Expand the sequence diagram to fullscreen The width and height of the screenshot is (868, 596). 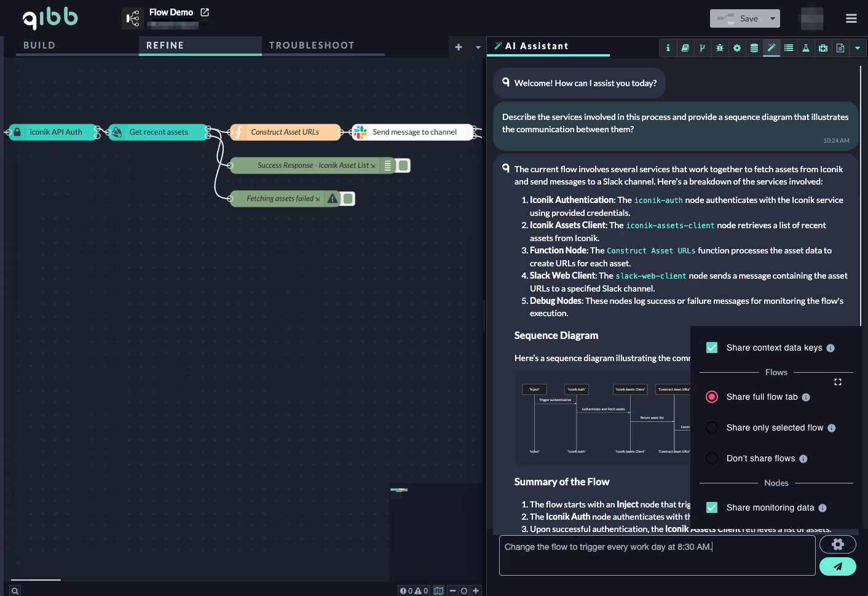pyautogui.click(x=837, y=382)
